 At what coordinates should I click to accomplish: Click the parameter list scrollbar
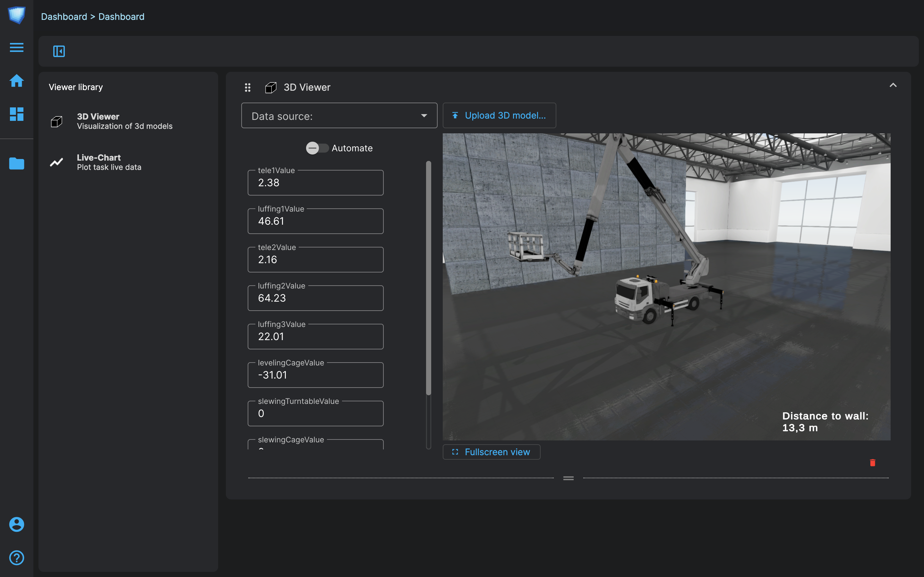pyautogui.click(x=428, y=278)
